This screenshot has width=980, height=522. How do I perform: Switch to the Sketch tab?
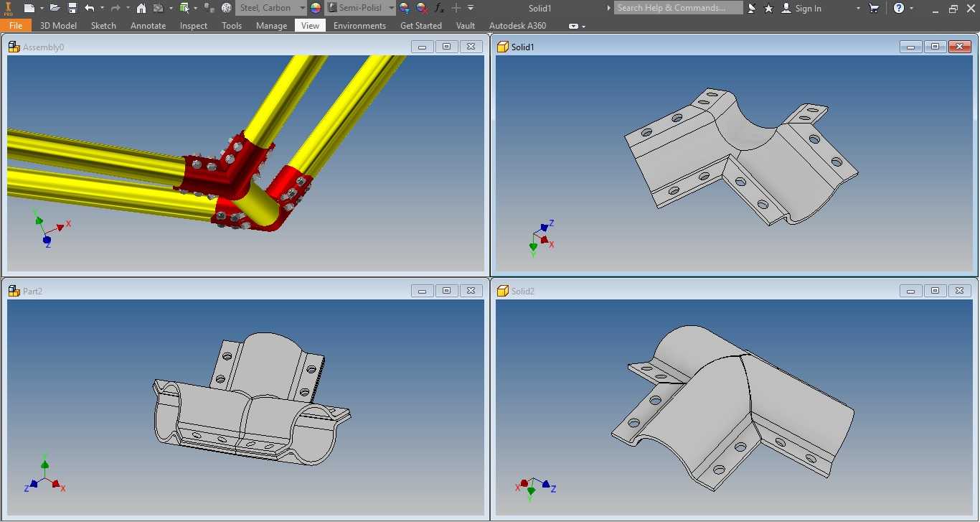[x=103, y=25]
